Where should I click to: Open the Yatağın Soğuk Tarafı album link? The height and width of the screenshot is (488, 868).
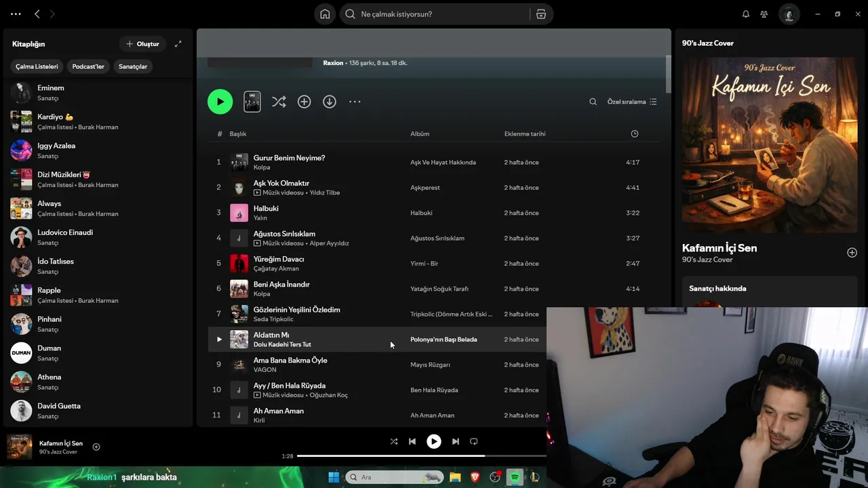439,289
